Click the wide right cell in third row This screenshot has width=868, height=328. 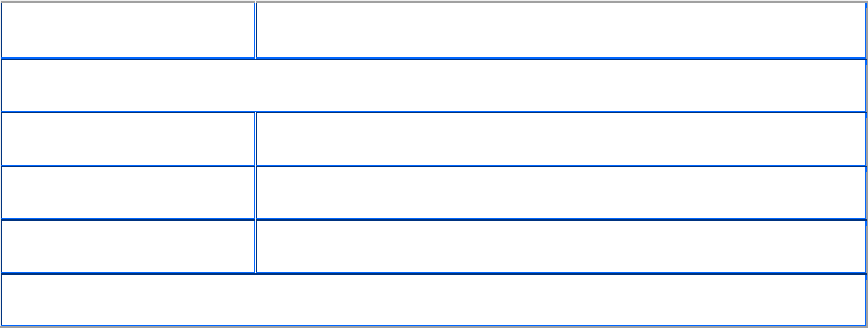click(560, 139)
